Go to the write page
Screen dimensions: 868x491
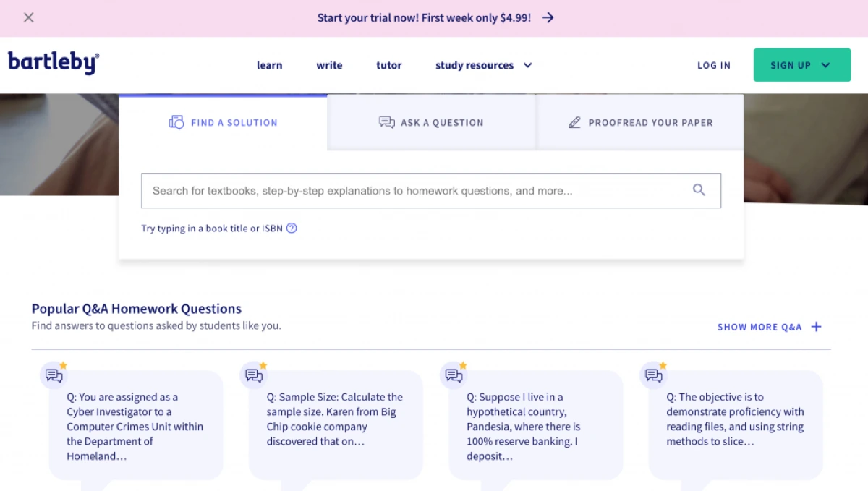[x=329, y=65]
